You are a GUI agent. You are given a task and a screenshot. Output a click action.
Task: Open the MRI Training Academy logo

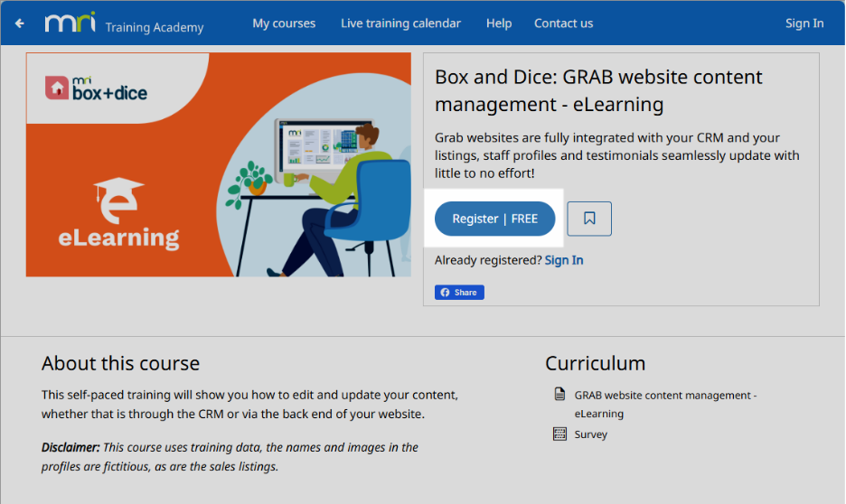point(124,23)
